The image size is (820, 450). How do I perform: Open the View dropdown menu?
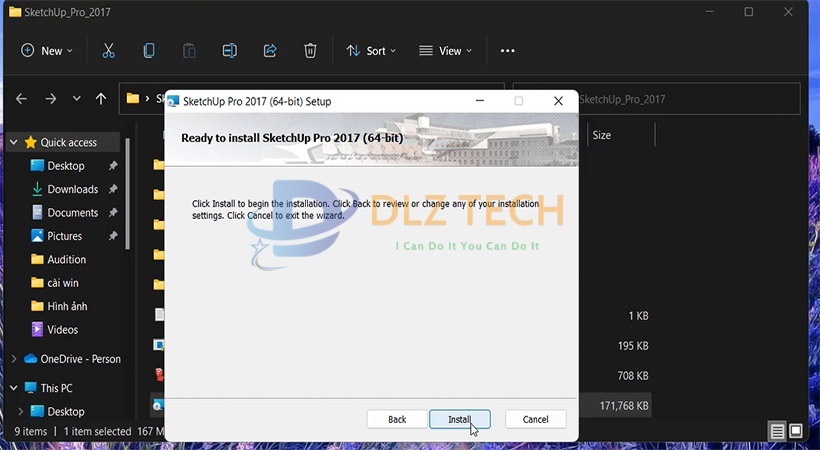click(445, 51)
